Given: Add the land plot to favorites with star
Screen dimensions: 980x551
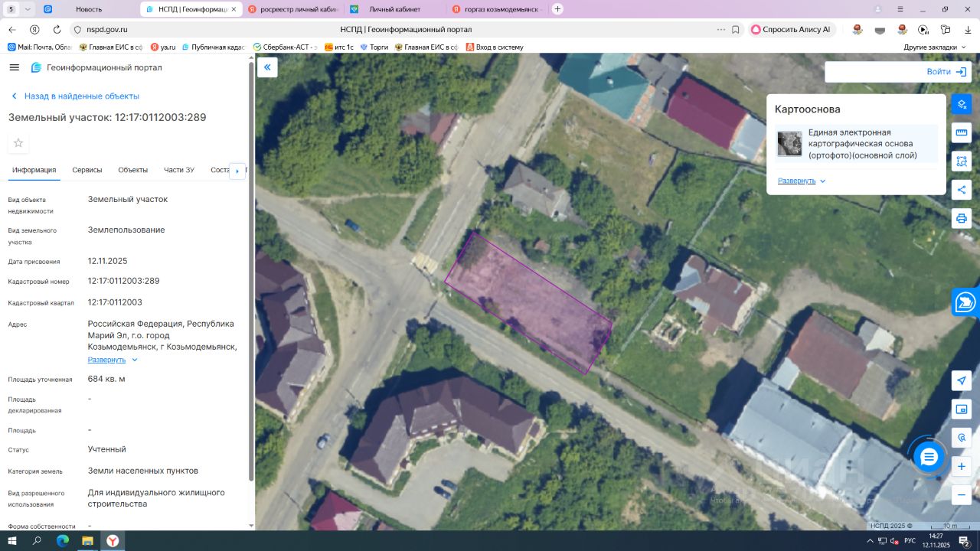Looking at the screenshot, I should (x=18, y=143).
